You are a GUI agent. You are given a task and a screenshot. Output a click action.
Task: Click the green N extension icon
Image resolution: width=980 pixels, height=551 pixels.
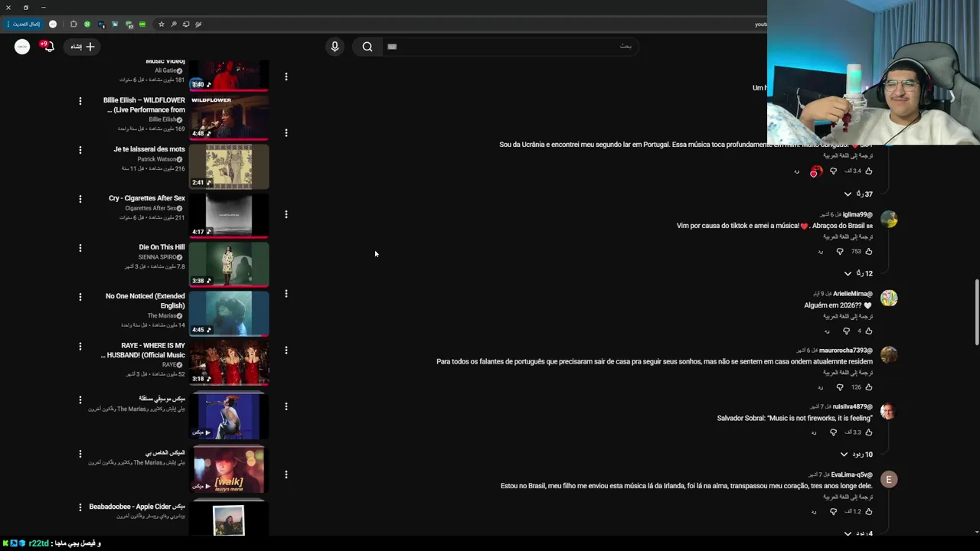pyautogui.click(x=87, y=24)
